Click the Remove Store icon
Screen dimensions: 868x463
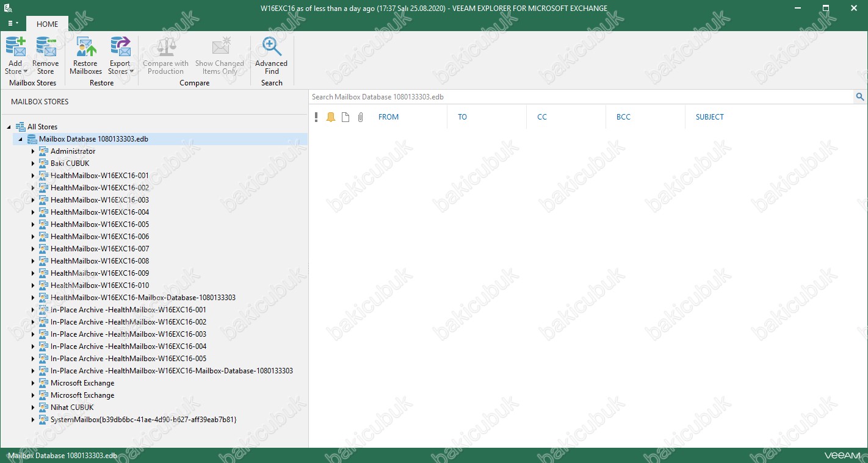point(46,47)
